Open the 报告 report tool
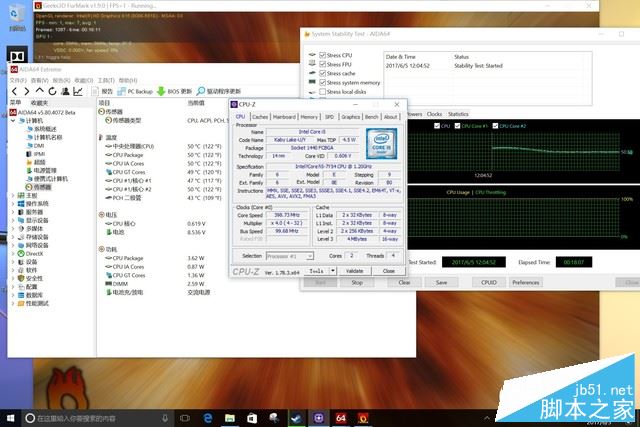Screen dimensions: 640x427 coord(102,91)
